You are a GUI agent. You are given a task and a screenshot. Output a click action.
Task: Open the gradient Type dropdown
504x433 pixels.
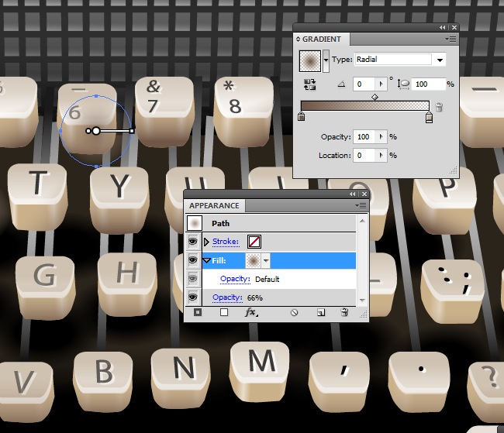point(440,60)
